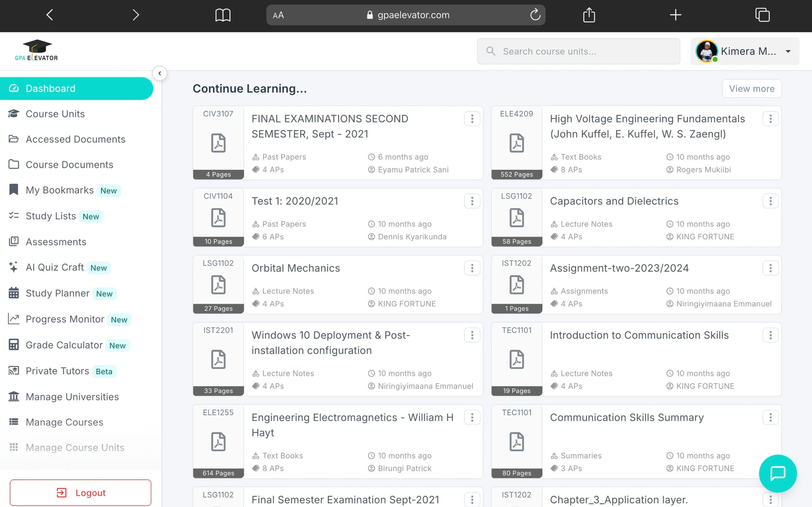
Task: Click the PDF icon on Assignment-two card
Action: coord(517,285)
